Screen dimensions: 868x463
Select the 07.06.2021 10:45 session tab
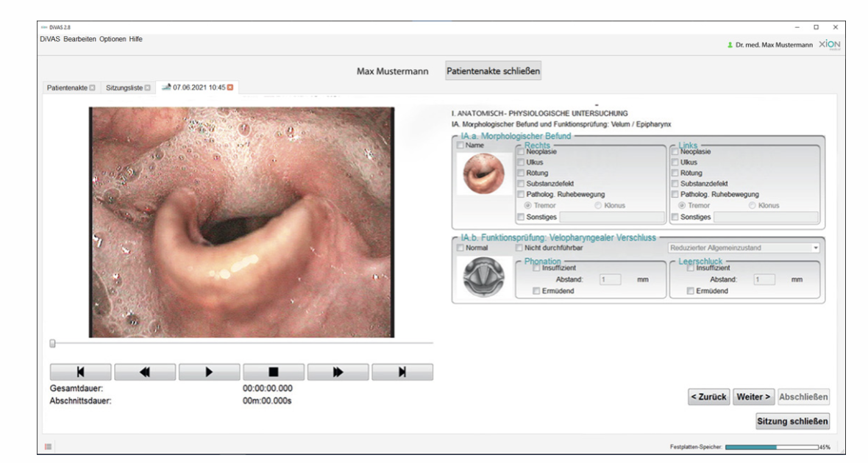(x=198, y=87)
